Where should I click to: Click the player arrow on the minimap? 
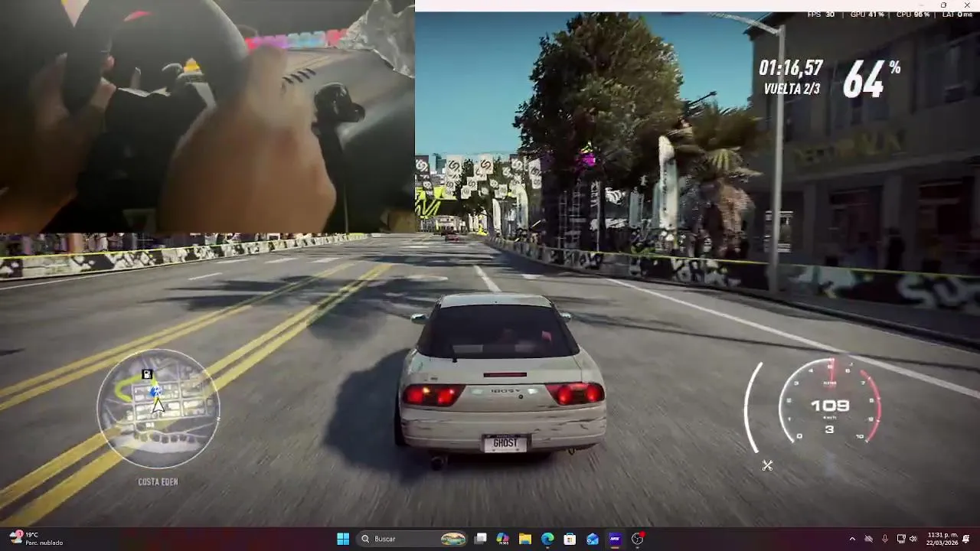point(158,405)
